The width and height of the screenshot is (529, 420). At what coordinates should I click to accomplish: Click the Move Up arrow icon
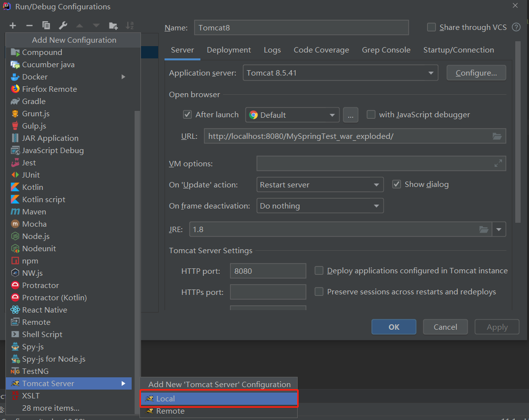click(x=80, y=26)
